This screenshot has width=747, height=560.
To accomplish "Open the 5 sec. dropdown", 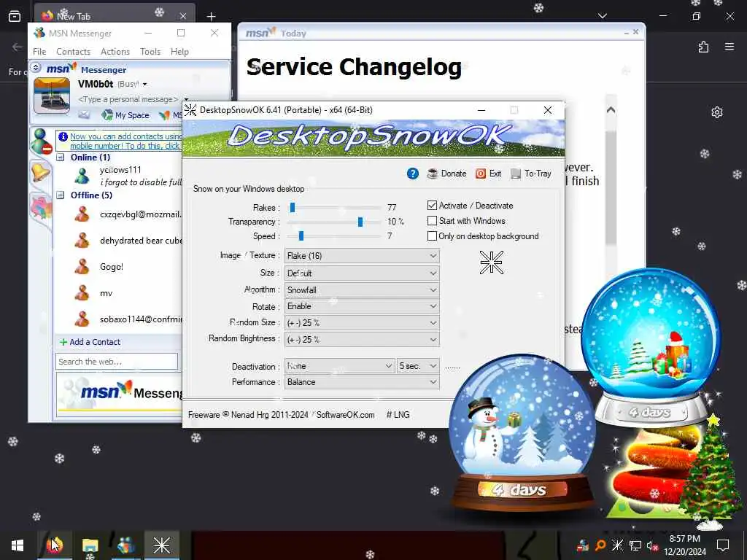I will [x=418, y=366].
